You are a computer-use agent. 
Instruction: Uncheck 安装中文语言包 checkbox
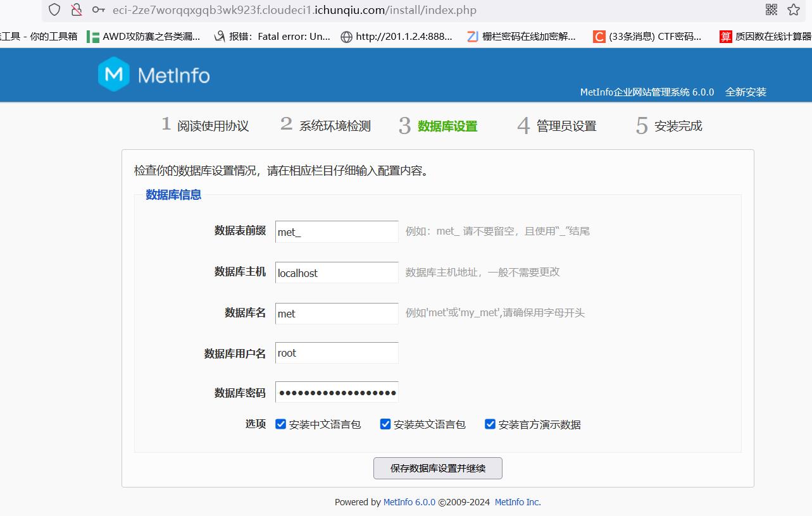point(281,424)
